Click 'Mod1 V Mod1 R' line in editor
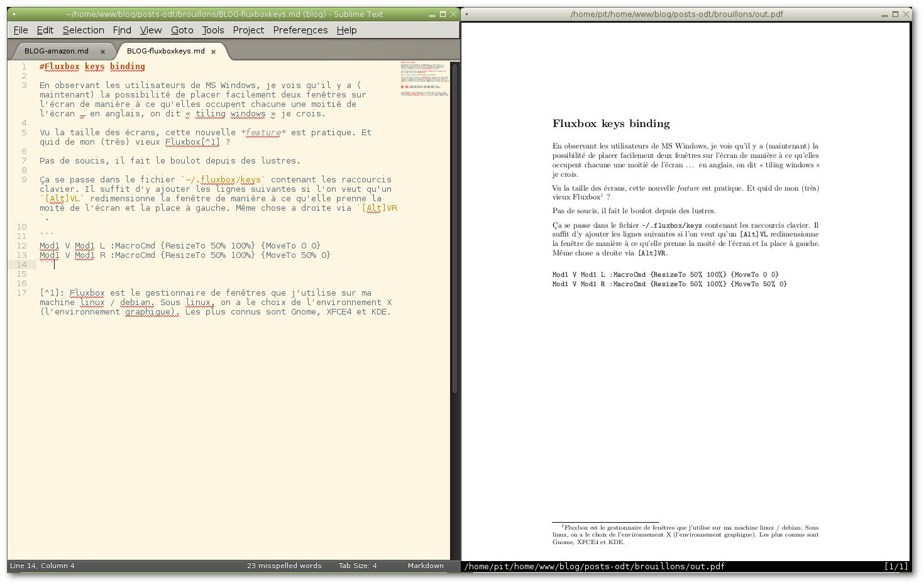924x585 pixels. point(185,255)
